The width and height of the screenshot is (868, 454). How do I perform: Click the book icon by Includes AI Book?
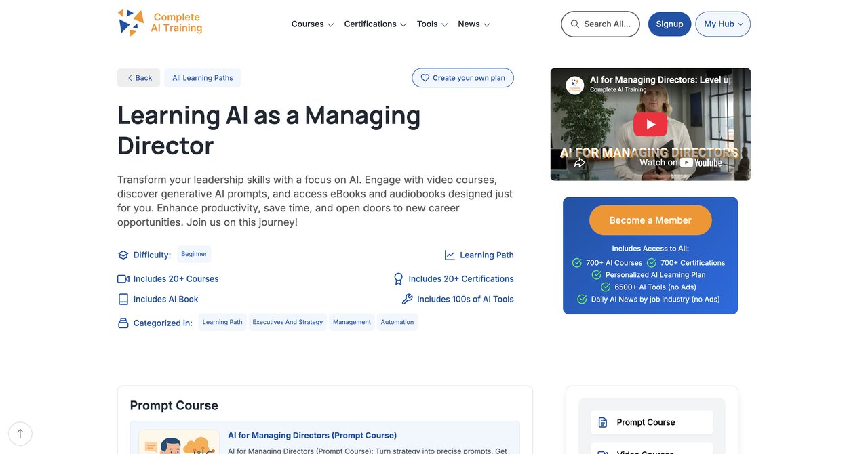[123, 299]
